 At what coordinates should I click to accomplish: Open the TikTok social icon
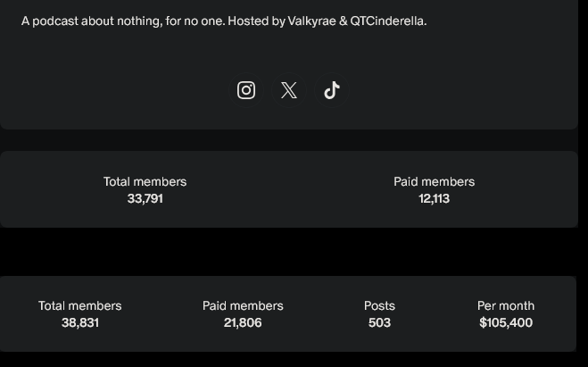[x=332, y=90]
